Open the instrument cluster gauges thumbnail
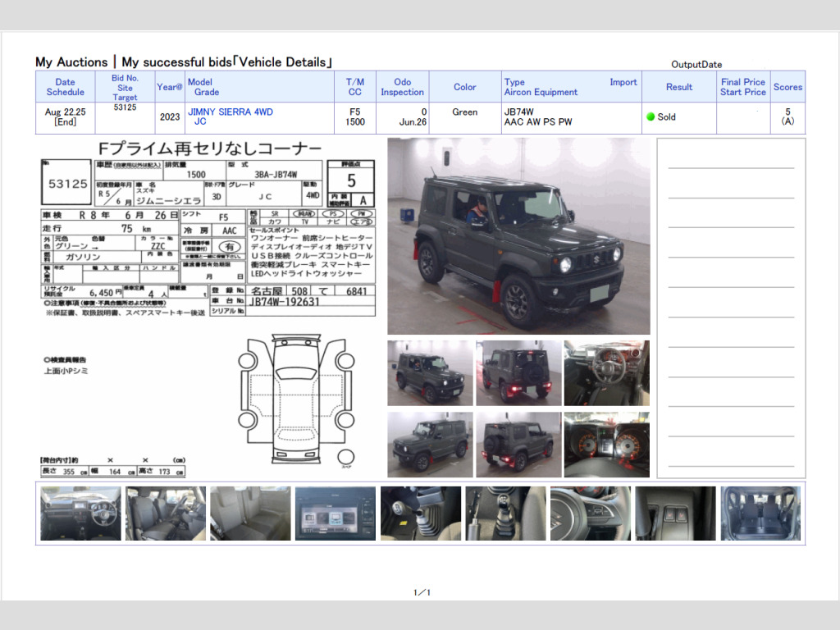840x630 pixels. point(606,445)
